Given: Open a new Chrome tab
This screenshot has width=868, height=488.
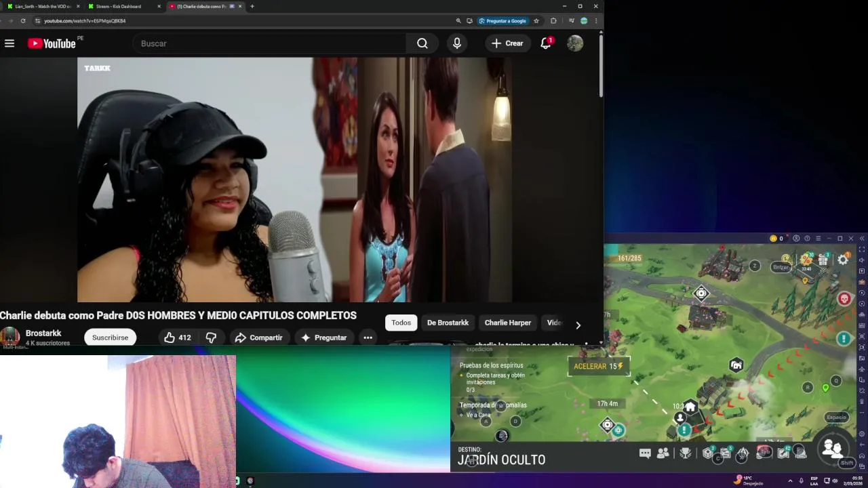Looking at the screenshot, I should pos(252,6).
